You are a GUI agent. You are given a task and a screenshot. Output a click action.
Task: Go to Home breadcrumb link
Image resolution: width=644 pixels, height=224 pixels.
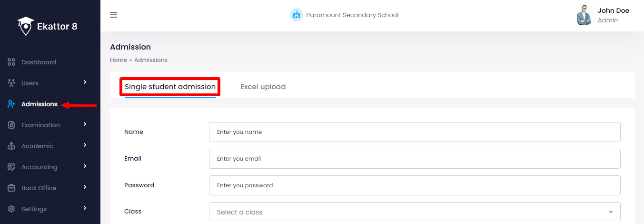coord(118,60)
